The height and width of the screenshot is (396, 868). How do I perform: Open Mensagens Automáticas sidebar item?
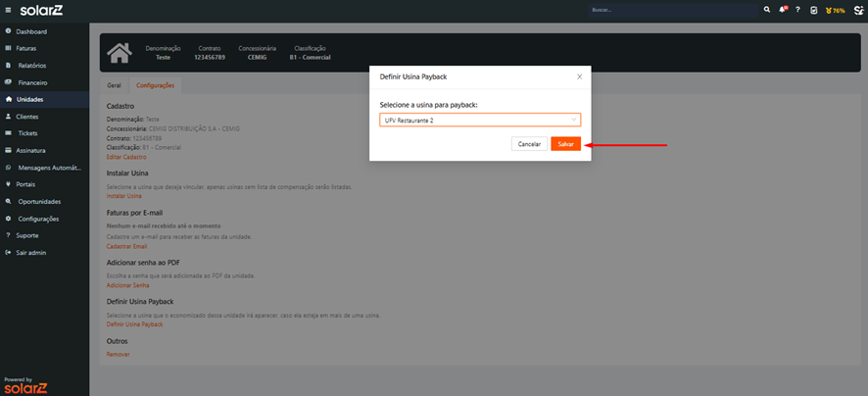(48, 167)
